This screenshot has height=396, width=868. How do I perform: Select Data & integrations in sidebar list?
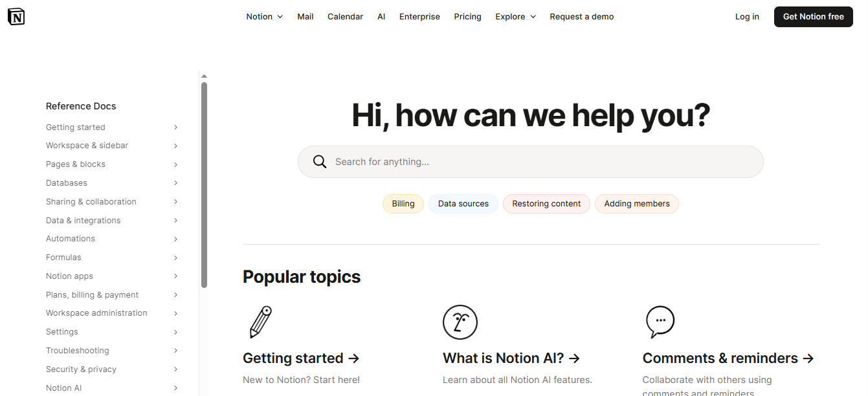pyautogui.click(x=83, y=221)
